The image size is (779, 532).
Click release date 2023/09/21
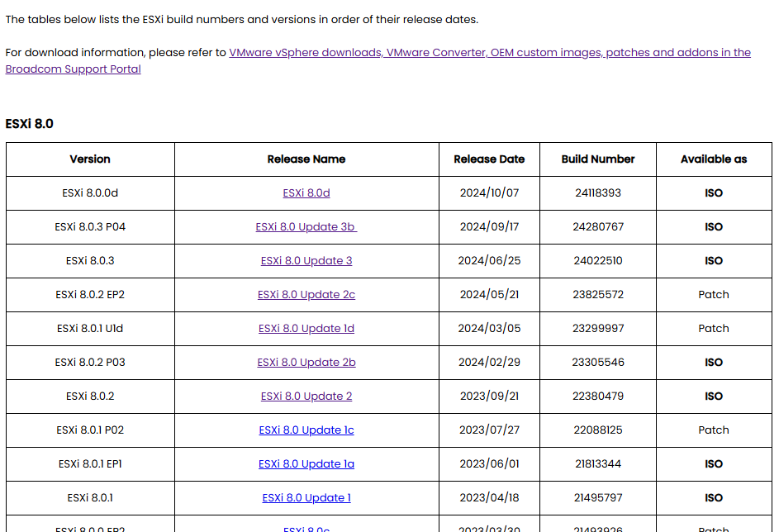pyautogui.click(x=489, y=396)
